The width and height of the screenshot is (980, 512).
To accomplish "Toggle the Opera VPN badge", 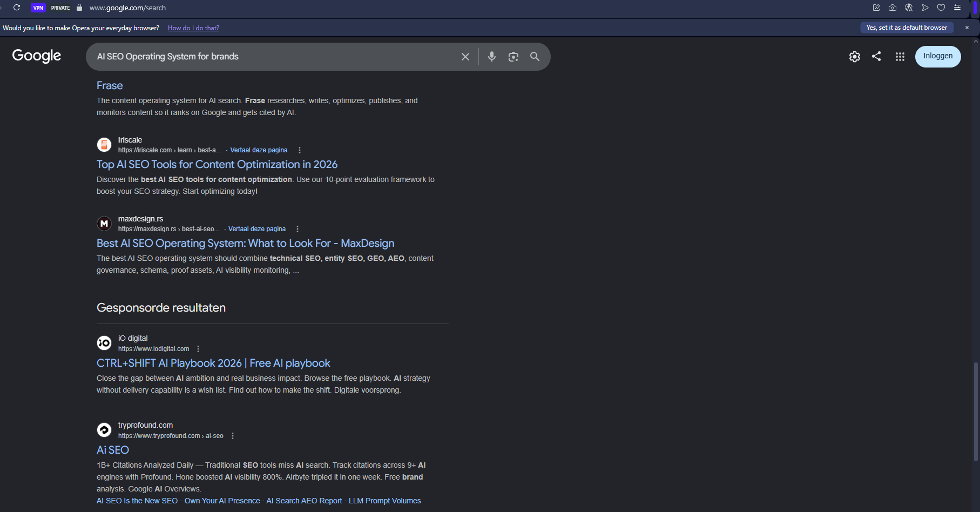I will [38, 8].
